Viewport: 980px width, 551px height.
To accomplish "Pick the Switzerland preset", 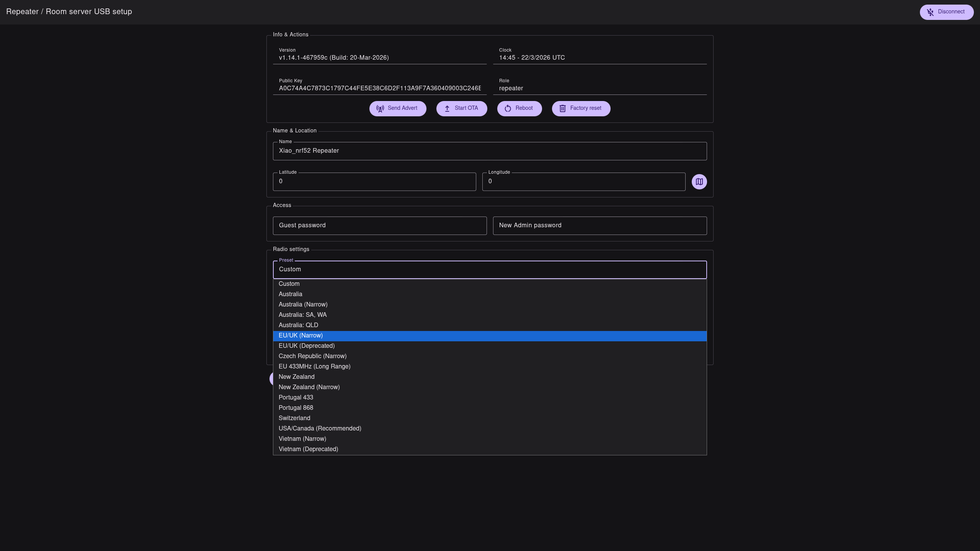I will tap(294, 418).
